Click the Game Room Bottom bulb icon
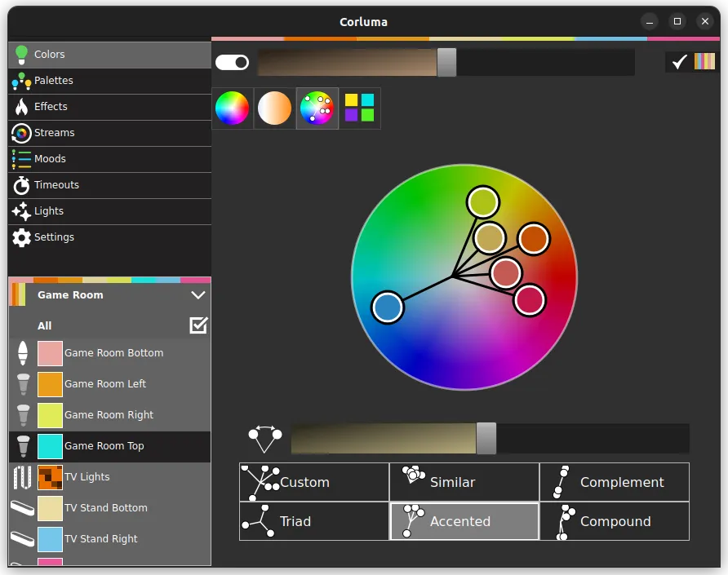 click(22, 353)
